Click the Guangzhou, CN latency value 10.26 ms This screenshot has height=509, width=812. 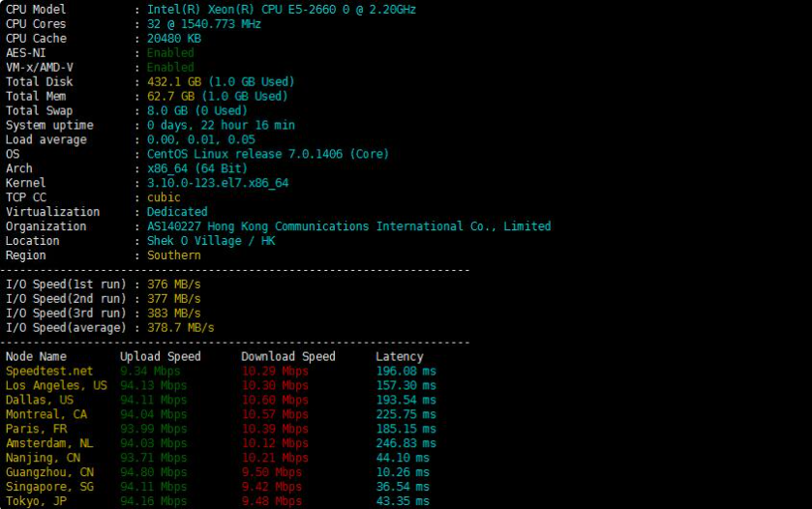point(406,472)
